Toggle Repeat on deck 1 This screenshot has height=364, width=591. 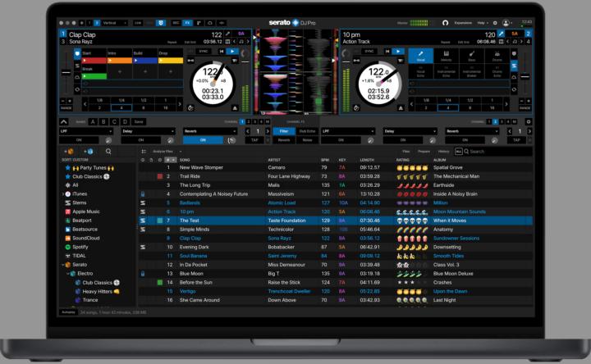point(172,42)
